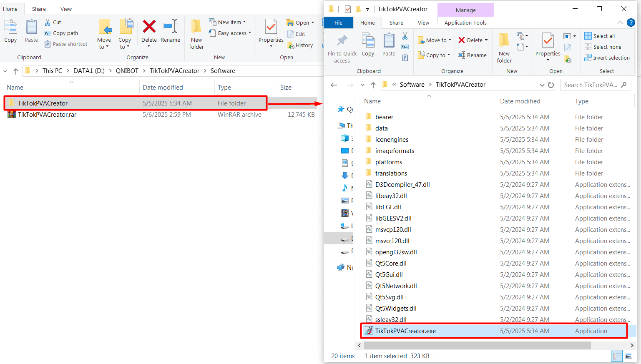
Task: Switch to the Share tab in TikTokPVACreator window
Action: pyautogui.click(x=396, y=23)
